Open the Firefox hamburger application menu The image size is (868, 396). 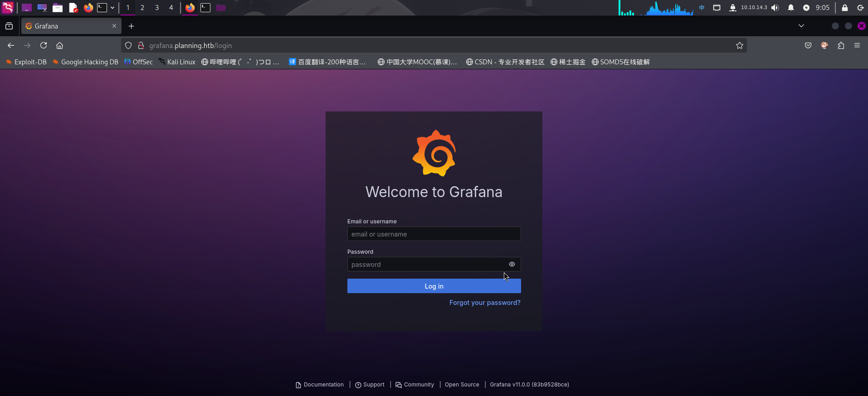[x=857, y=45]
